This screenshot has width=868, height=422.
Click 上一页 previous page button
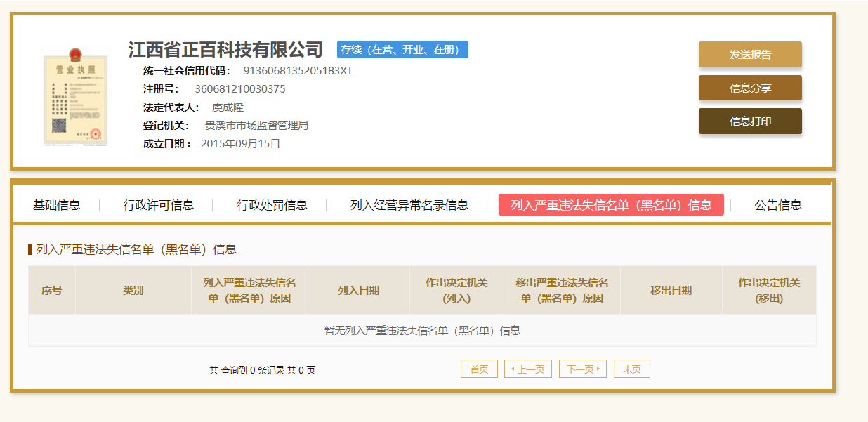pyautogui.click(x=528, y=369)
